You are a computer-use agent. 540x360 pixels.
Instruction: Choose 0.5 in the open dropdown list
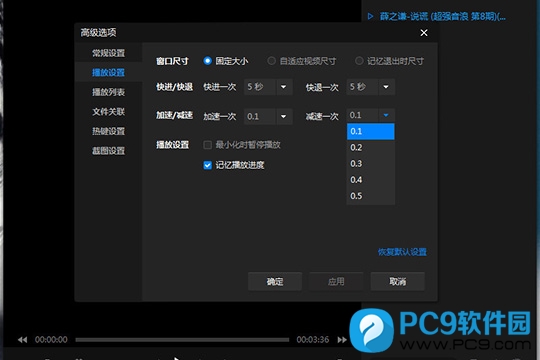pyautogui.click(x=371, y=196)
